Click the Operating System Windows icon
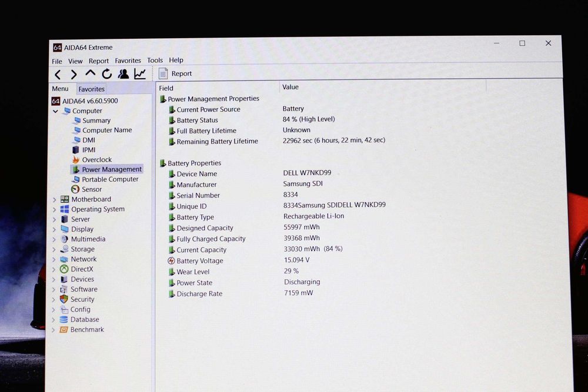588x392 pixels. tap(65, 209)
